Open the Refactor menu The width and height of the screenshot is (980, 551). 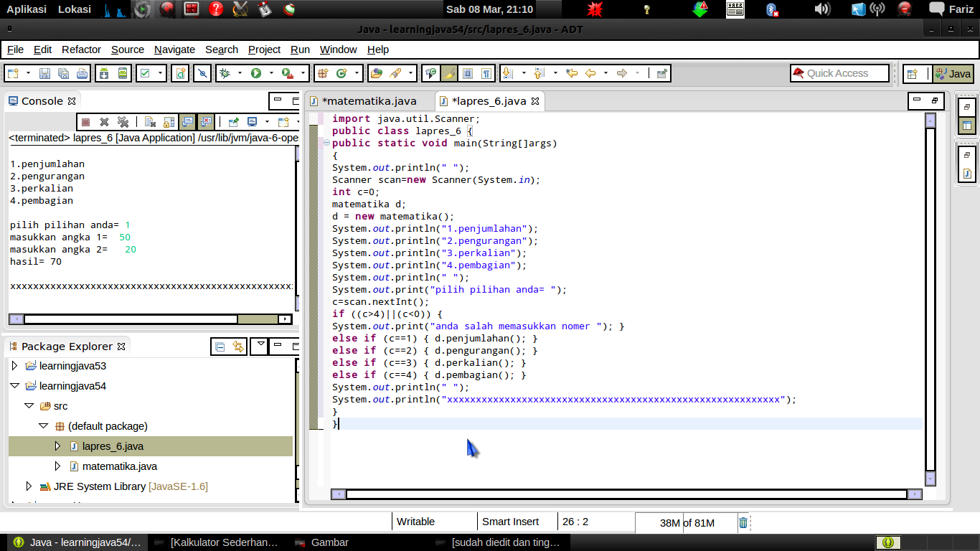click(x=81, y=50)
